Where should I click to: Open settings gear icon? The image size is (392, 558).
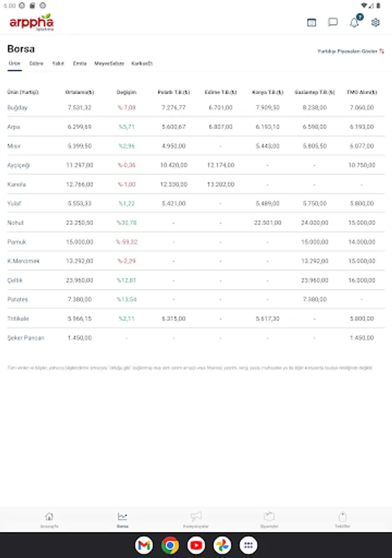375,22
